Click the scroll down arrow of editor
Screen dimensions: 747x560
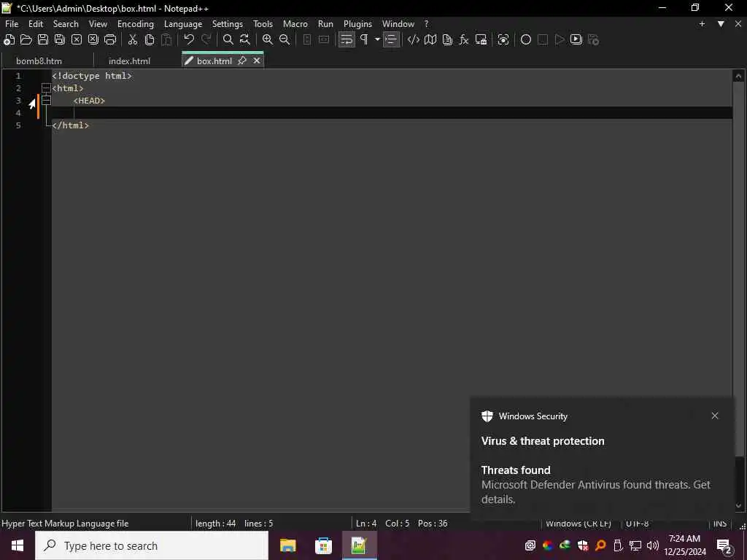click(x=738, y=506)
